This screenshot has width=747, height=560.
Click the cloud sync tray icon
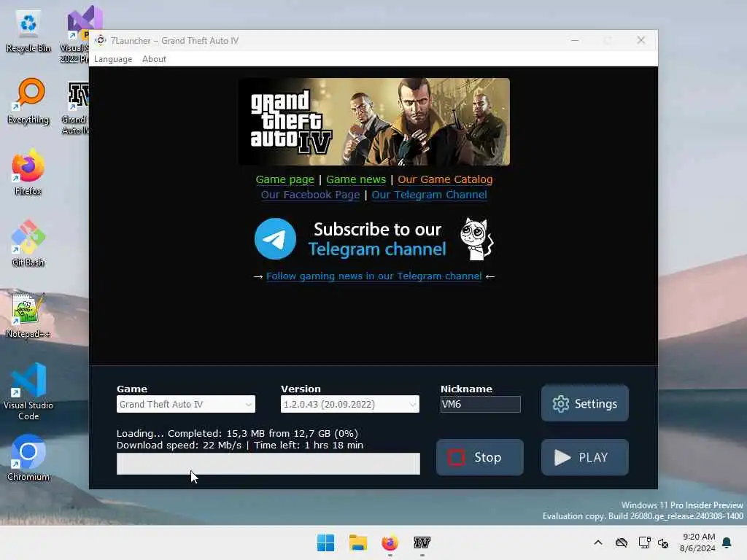622,542
